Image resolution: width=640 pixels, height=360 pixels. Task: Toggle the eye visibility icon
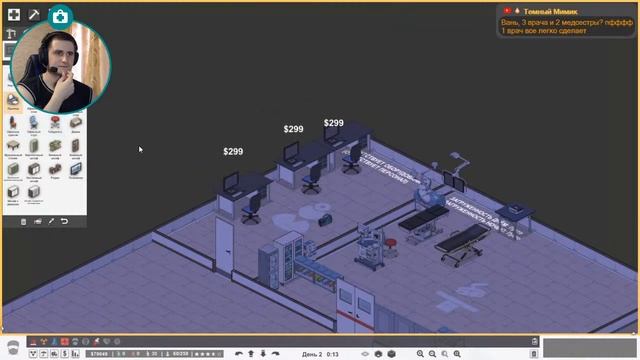coord(365,354)
